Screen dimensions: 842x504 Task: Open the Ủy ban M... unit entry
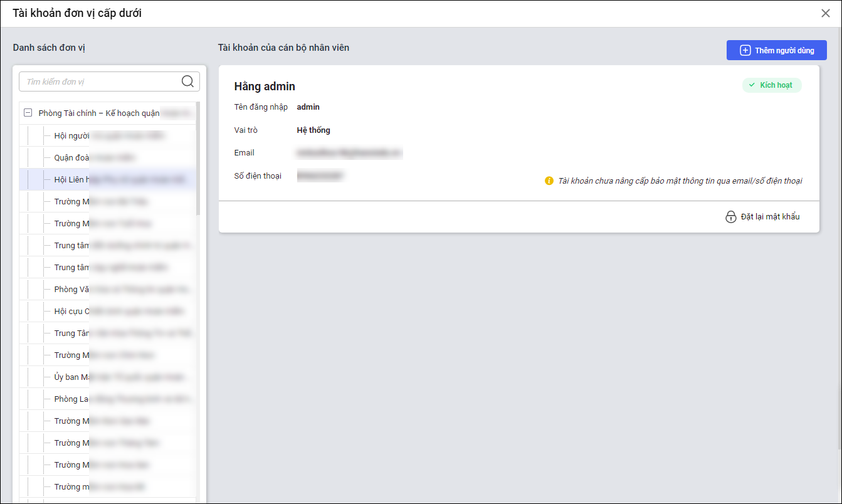click(71, 377)
